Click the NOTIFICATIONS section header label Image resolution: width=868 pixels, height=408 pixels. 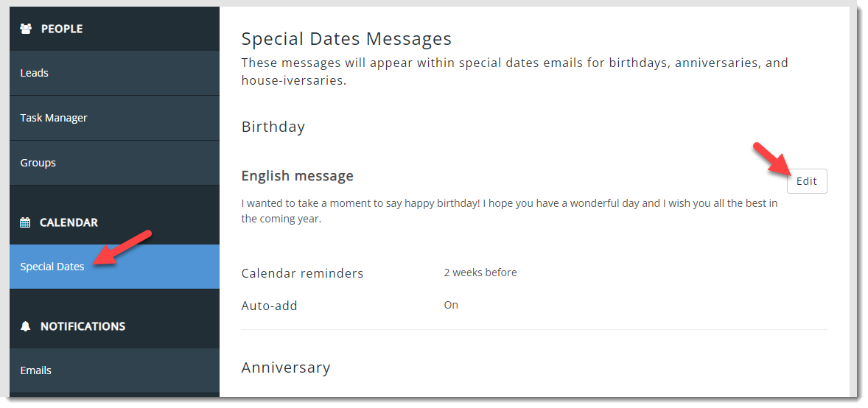tap(83, 326)
